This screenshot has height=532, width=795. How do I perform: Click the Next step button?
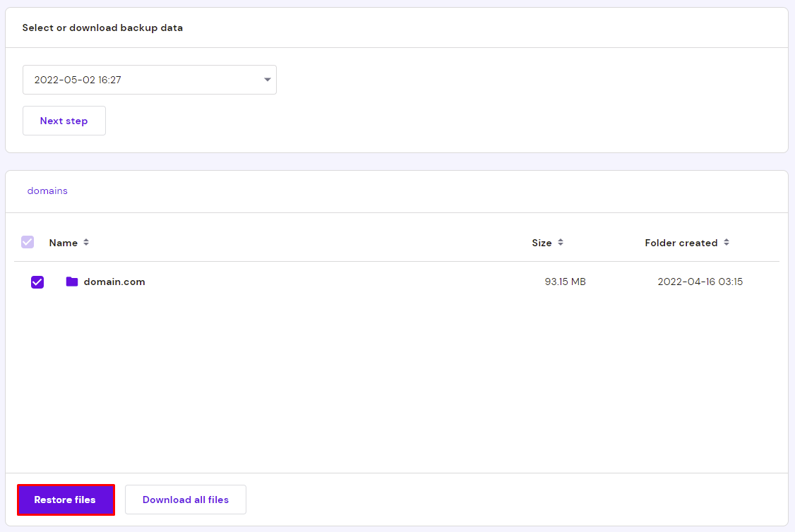tap(64, 120)
